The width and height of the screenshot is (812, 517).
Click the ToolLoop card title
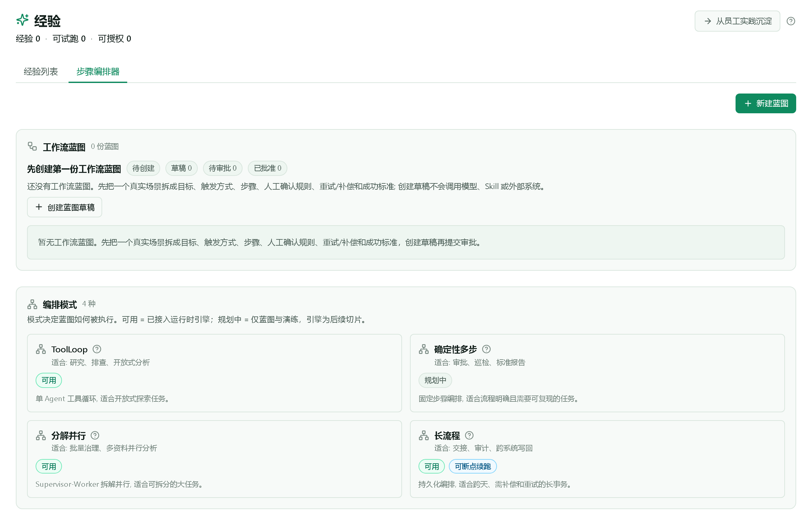pyautogui.click(x=70, y=349)
